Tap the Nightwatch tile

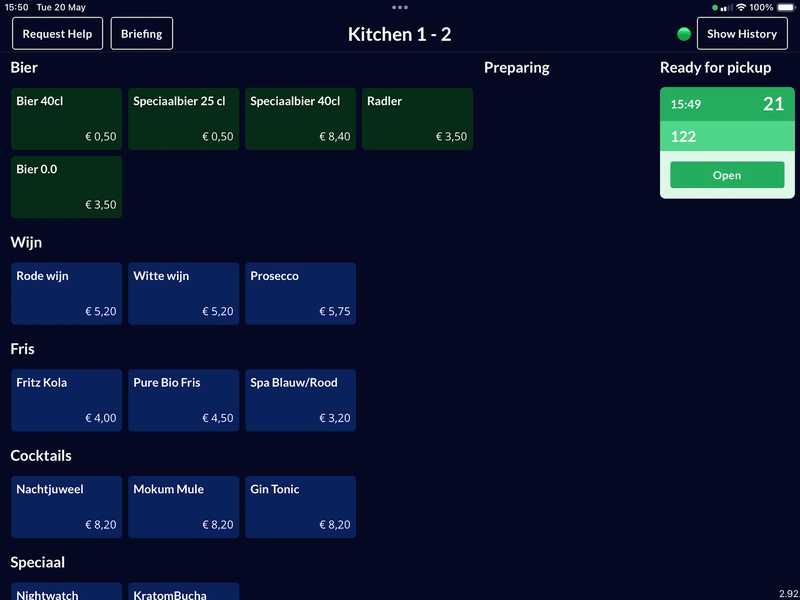point(66,592)
